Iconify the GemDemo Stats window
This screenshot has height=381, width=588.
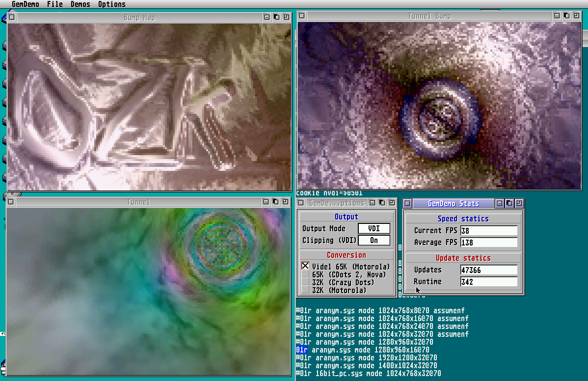tap(500, 203)
